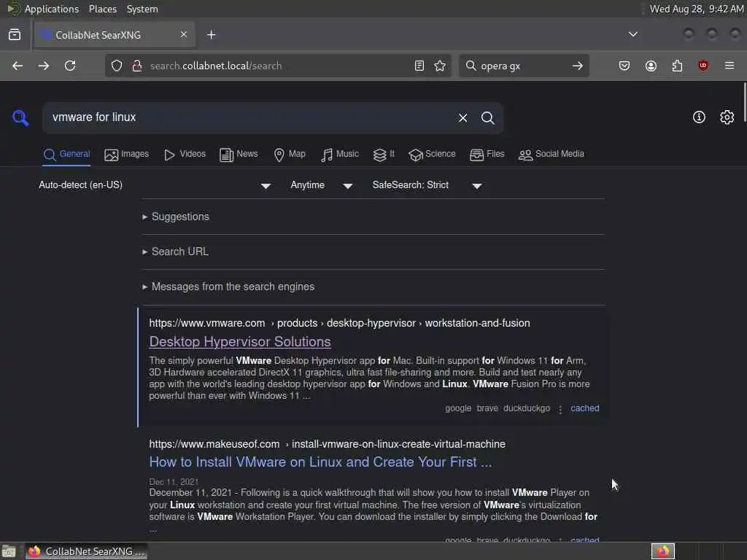Switch to the Music category tab
Image resolution: width=747 pixels, height=560 pixels.
tap(340, 155)
